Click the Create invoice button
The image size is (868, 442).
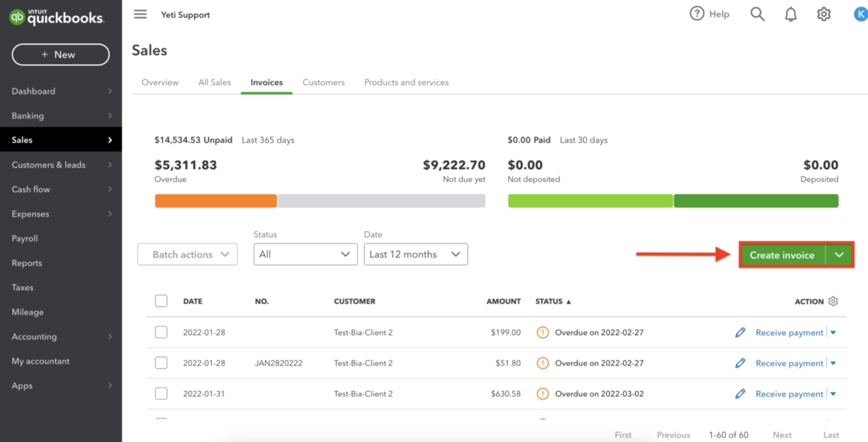coord(782,255)
